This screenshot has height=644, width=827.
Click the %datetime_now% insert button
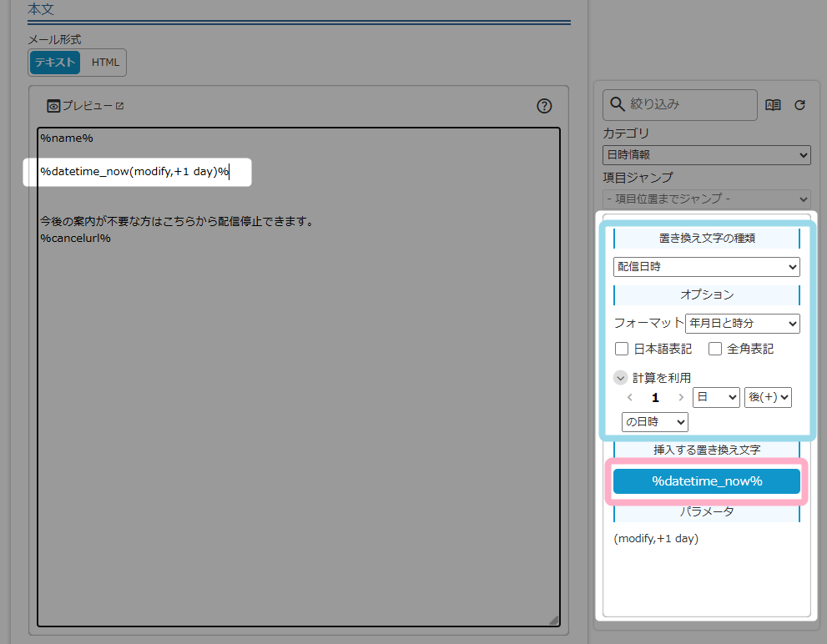pos(706,481)
